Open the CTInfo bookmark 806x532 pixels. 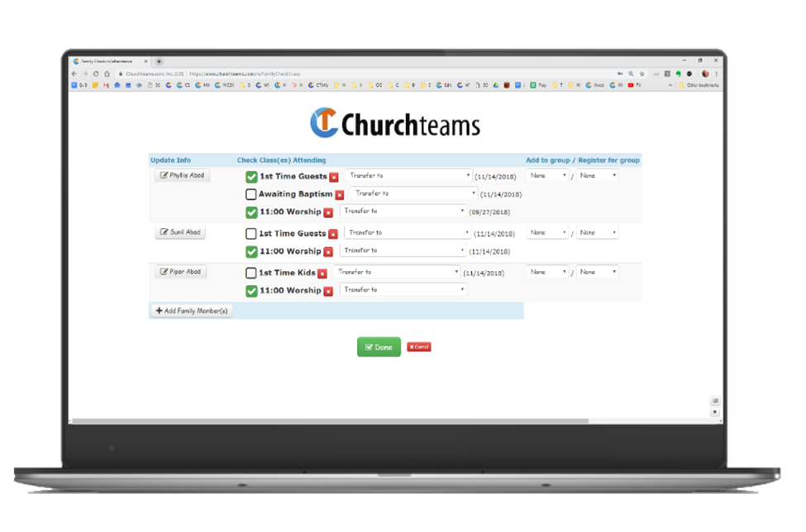pyautogui.click(x=318, y=85)
